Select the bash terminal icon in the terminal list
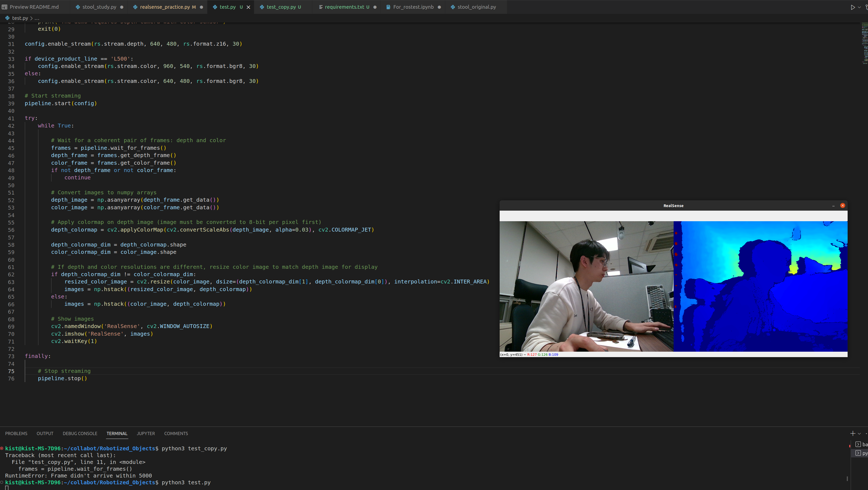 pyautogui.click(x=858, y=445)
